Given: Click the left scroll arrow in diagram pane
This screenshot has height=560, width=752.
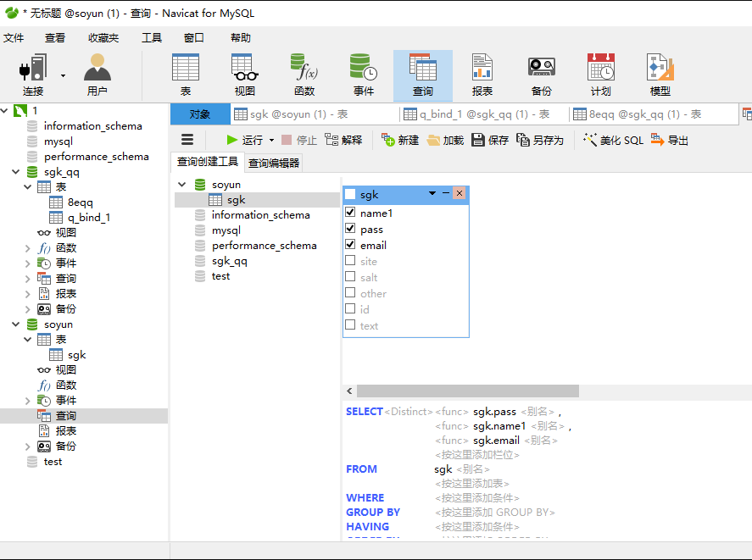Looking at the screenshot, I should (349, 391).
